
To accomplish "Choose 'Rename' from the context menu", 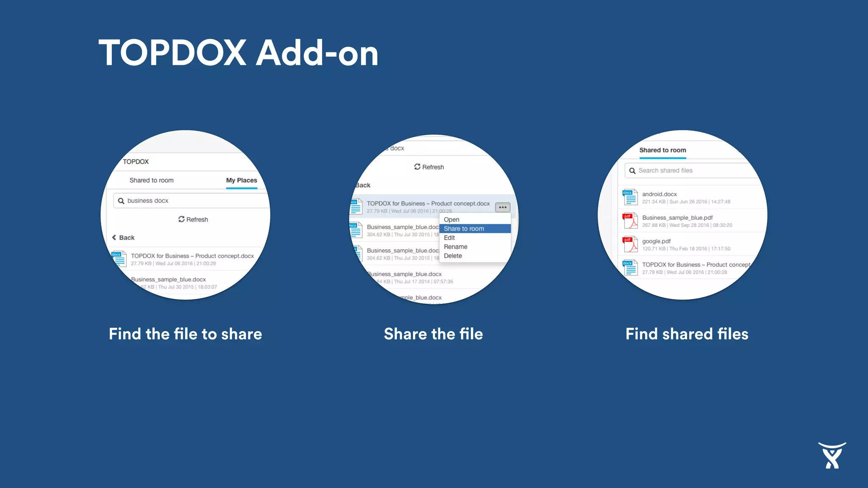I will 475,247.
